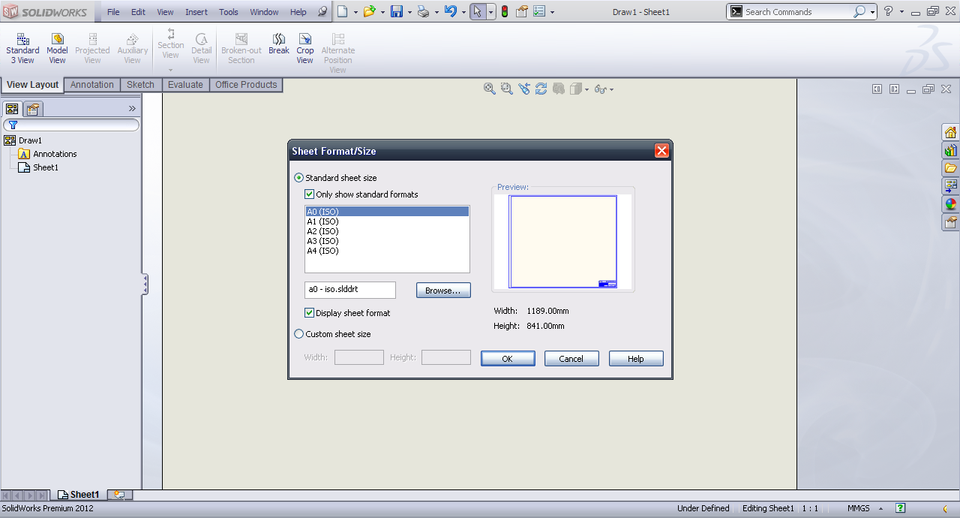The height and width of the screenshot is (518, 960).
Task: Expand the Search Commands dropdown arrow
Action: tap(873, 12)
